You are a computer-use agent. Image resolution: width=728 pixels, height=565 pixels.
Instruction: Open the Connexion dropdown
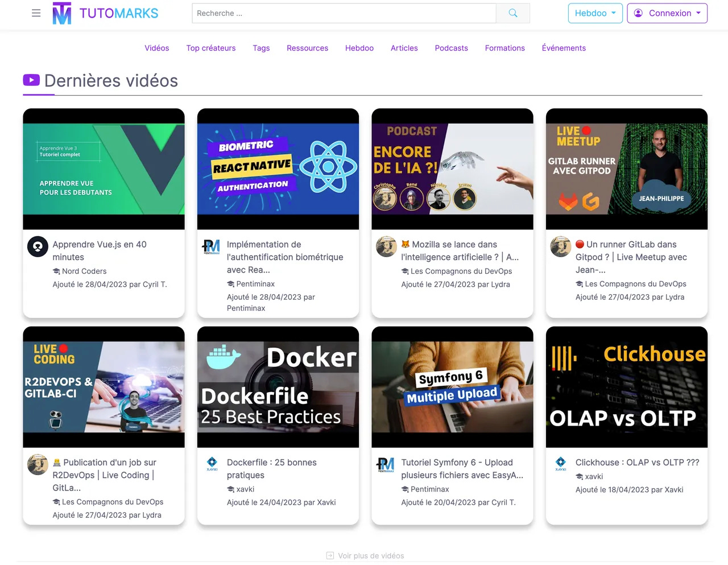(667, 13)
